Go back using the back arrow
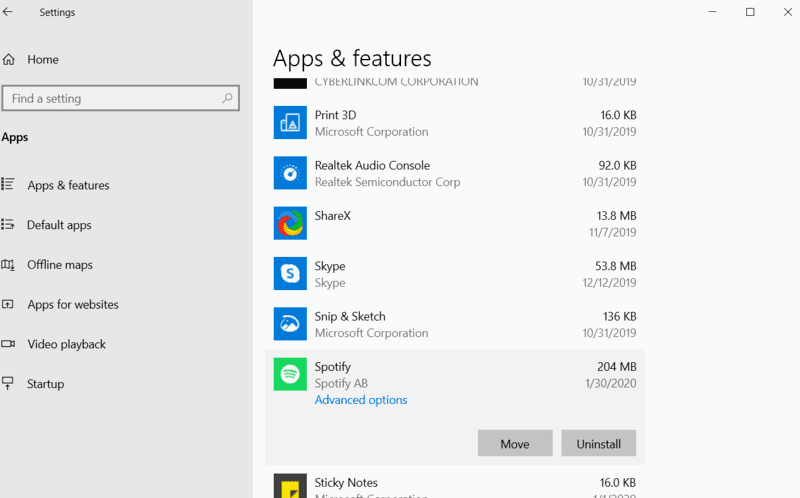 click(x=9, y=12)
